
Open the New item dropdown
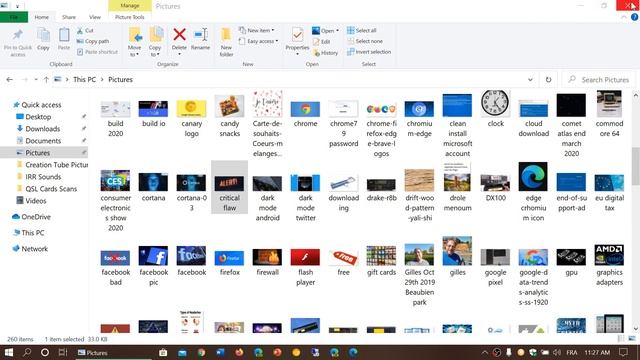coord(257,30)
